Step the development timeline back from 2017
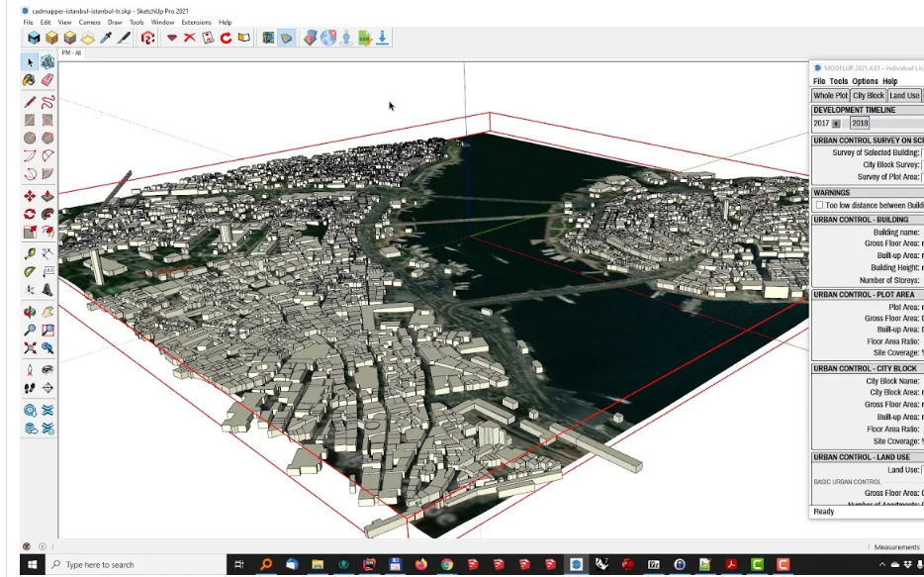The height and width of the screenshot is (577, 924). 836,124
